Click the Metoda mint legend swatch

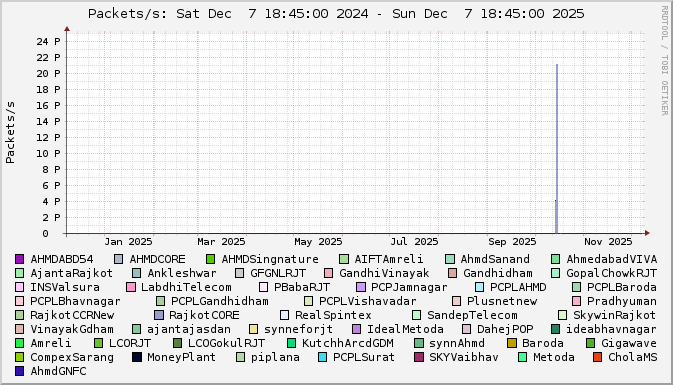point(522,357)
